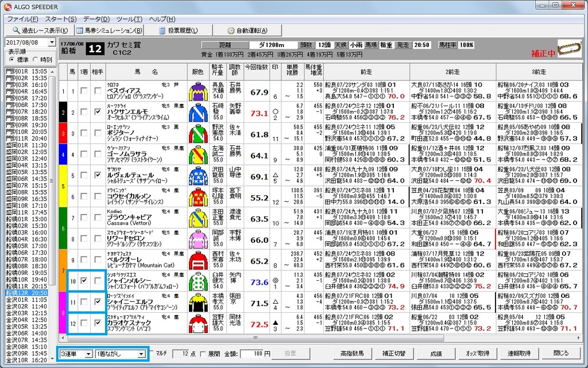Uncheck the 相手 box for ハクサンエルモ
This screenshot has height=368, width=588.
(x=98, y=112)
